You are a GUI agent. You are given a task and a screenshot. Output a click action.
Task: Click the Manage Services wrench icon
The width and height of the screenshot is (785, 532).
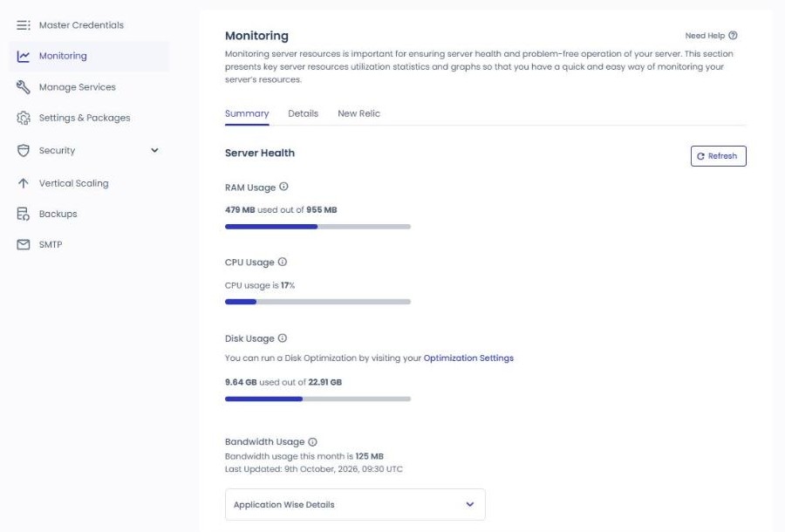coord(23,87)
